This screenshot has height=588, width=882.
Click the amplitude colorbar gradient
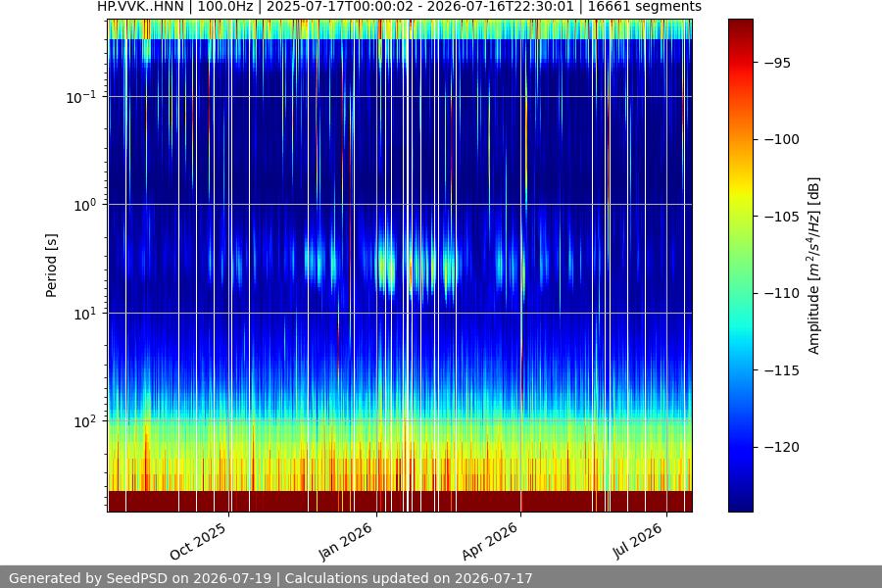point(740,266)
